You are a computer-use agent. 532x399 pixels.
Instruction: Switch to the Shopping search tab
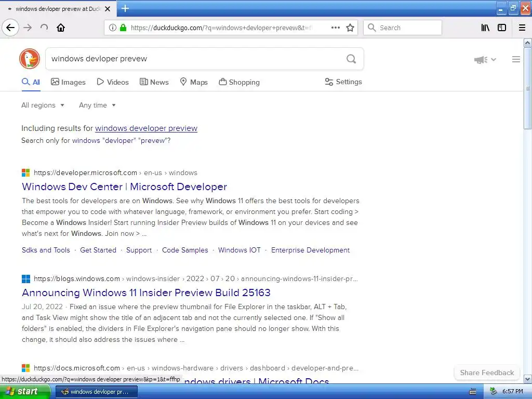(x=239, y=82)
